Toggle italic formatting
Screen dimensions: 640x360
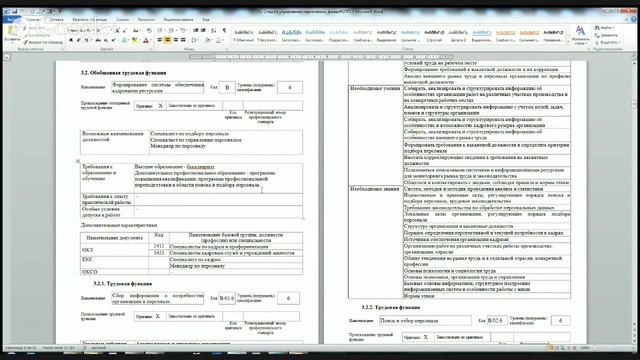78,40
